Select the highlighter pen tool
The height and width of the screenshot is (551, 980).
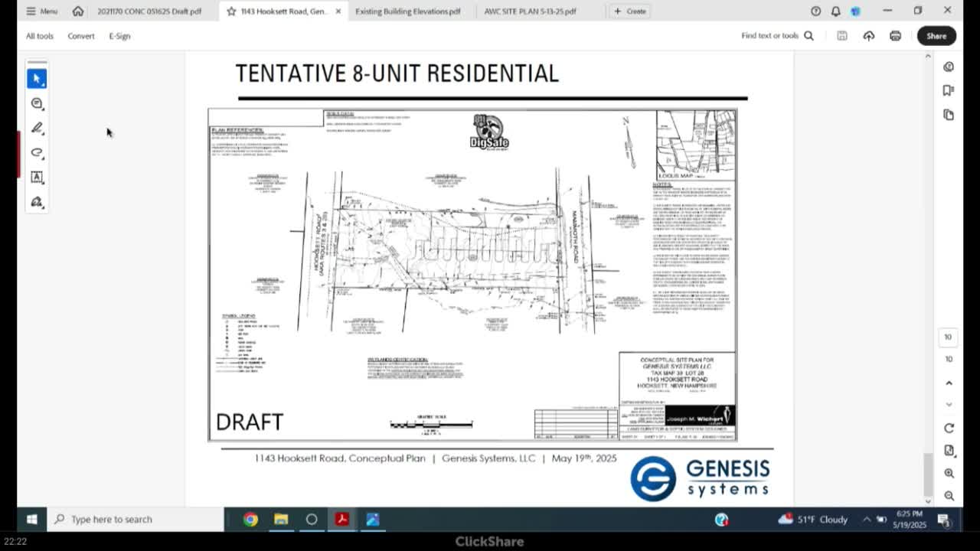pos(37,128)
